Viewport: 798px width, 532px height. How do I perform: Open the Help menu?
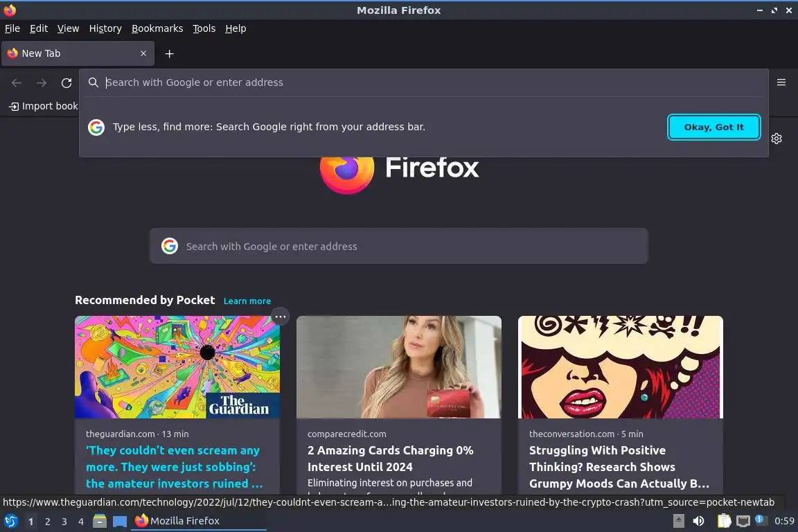pos(236,28)
